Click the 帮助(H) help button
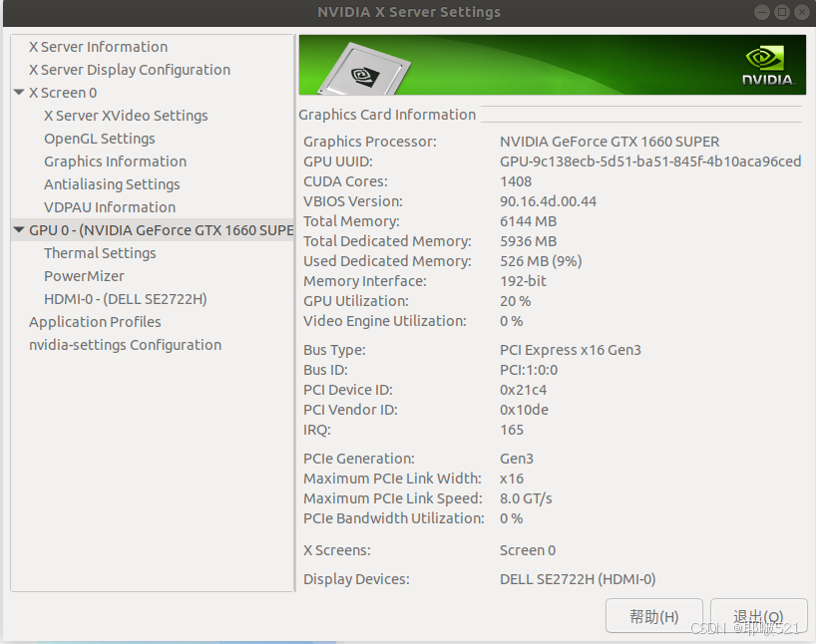Image resolution: width=816 pixels, height=644 pixels. pos(653,615)
